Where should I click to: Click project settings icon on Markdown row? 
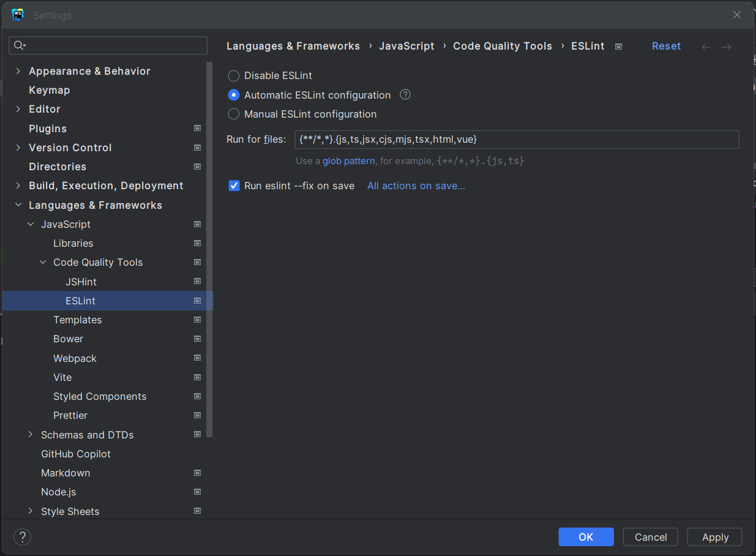click(197, 473)
